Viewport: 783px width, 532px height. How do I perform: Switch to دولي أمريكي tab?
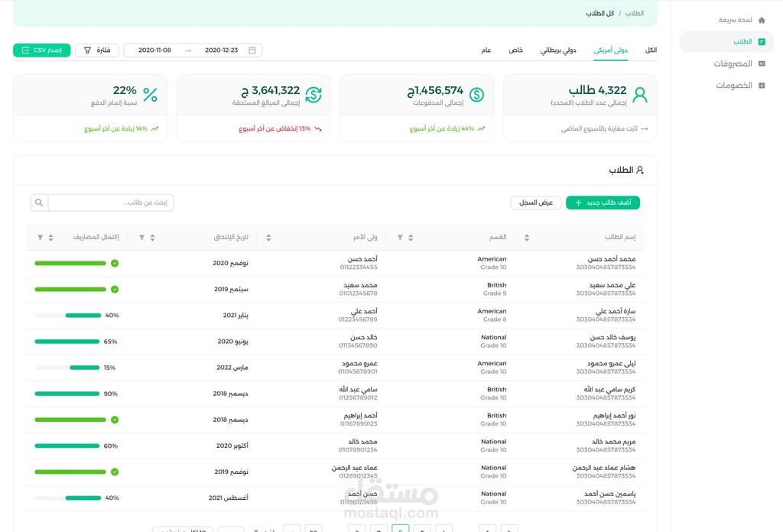click(x=610, y=50)
